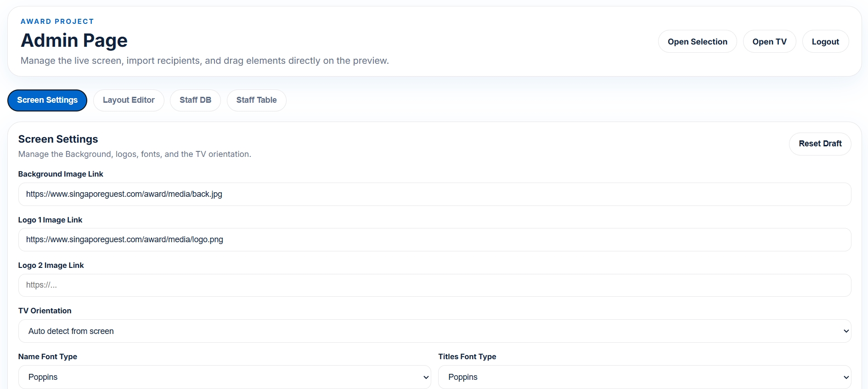Click into the Logo 1 Image Link input

(434, 239)
